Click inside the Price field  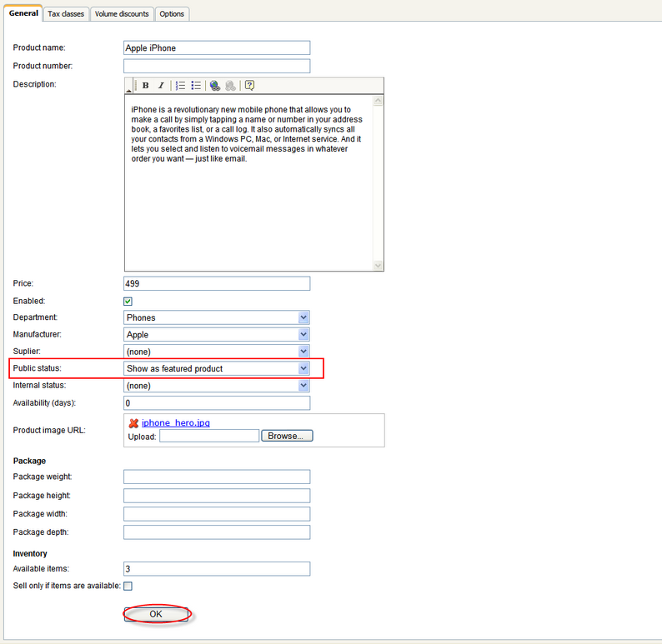click(x=217, y=283)
